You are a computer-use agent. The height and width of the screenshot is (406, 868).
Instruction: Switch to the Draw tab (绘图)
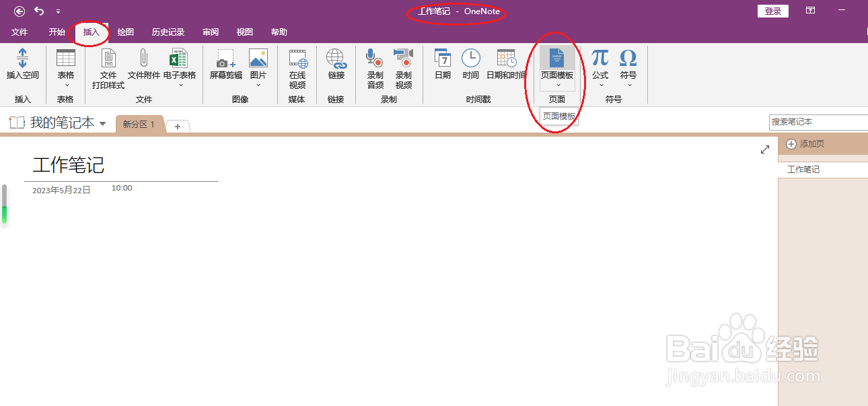click(x=126, y=32)
